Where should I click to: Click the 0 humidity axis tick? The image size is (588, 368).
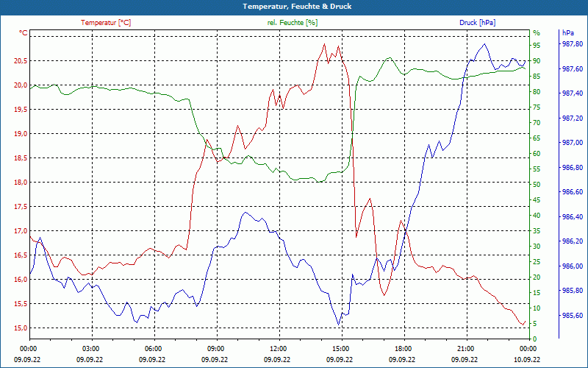[535, 339]
